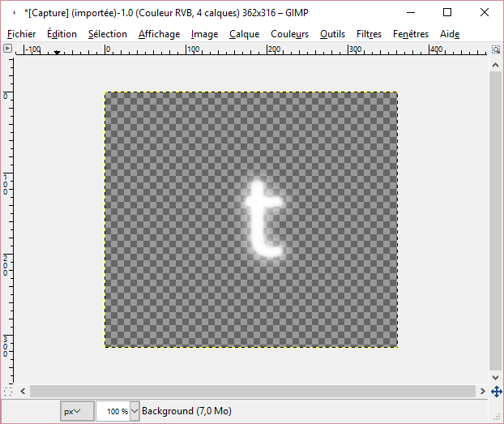Open the Fenêtres menu
The width and height of the screenshot is (504, 424).
[x=411, y=34]
